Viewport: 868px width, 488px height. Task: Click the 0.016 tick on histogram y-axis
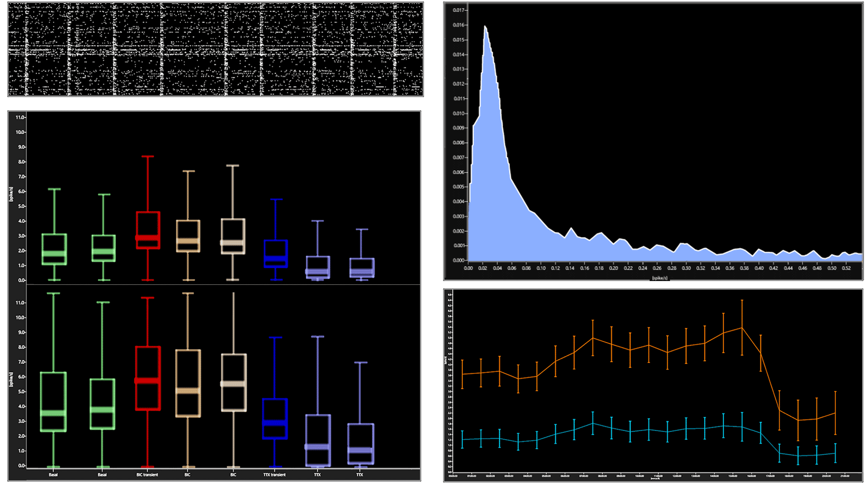tap(458, 25)
